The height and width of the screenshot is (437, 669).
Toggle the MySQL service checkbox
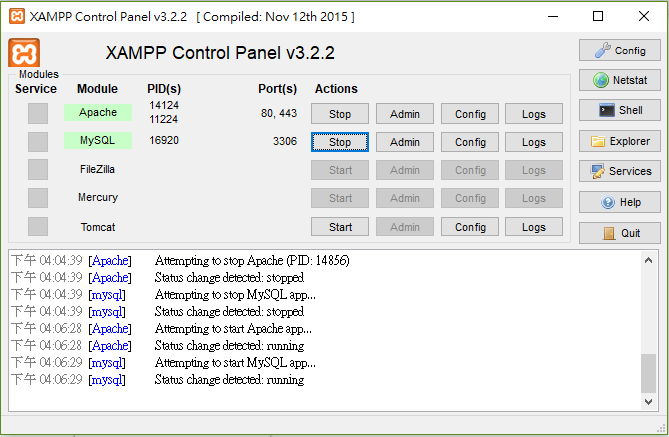pos(38,142)
